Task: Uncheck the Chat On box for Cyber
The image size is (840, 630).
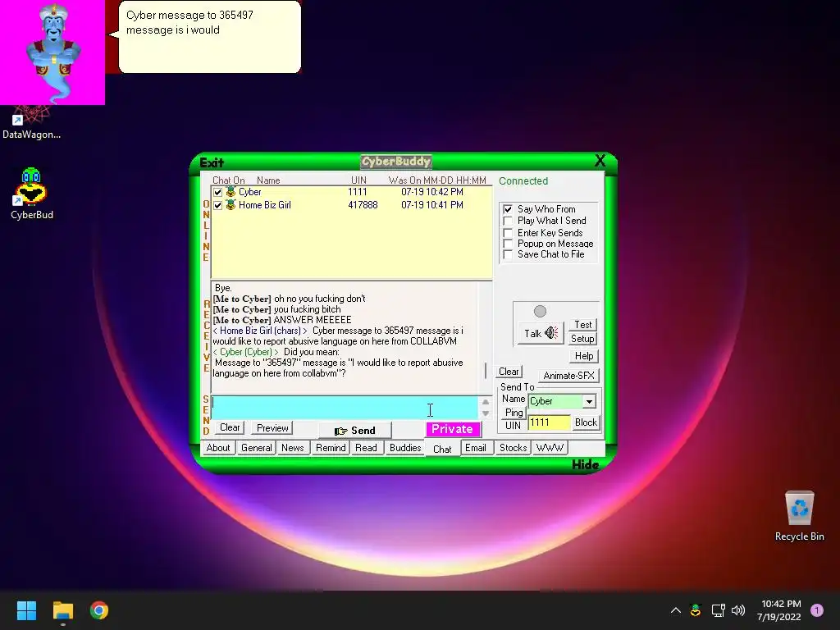Action: coord(217,192)
